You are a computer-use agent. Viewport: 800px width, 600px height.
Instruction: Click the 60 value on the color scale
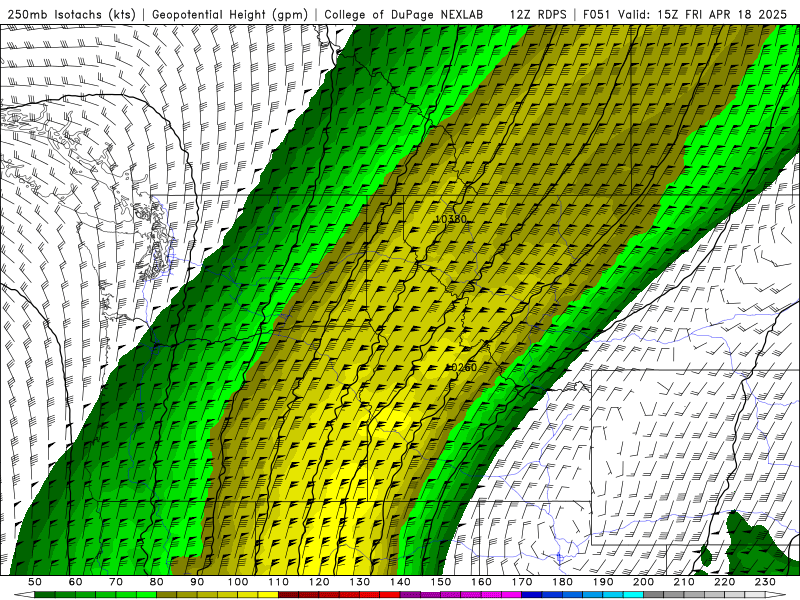click(x=75, y=582)
